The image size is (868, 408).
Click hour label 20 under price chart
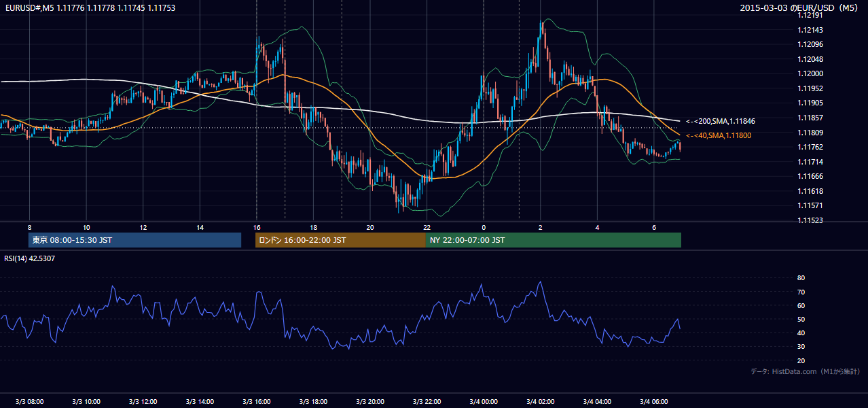click(370, 227)
